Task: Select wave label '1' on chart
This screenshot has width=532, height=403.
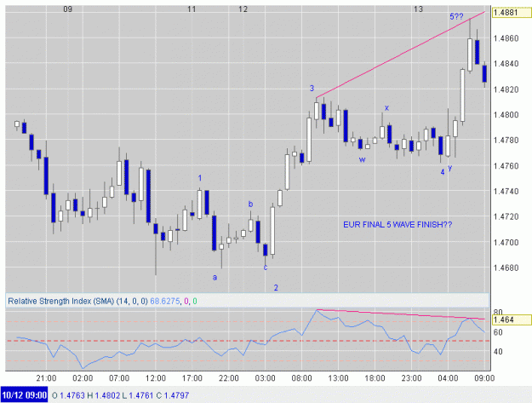Action: [x=200, y=178]
